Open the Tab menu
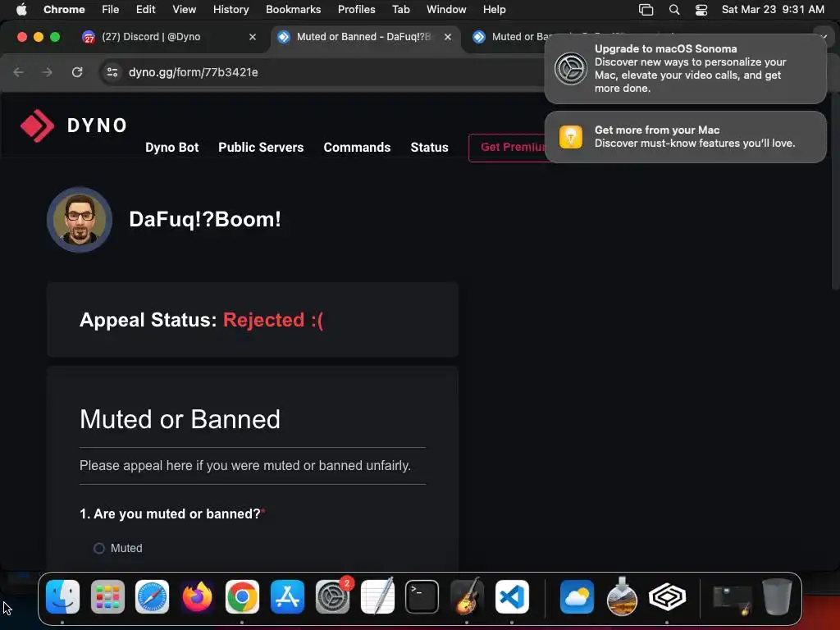The width and height of the screenshot is (840, 630). coord(400,10)
